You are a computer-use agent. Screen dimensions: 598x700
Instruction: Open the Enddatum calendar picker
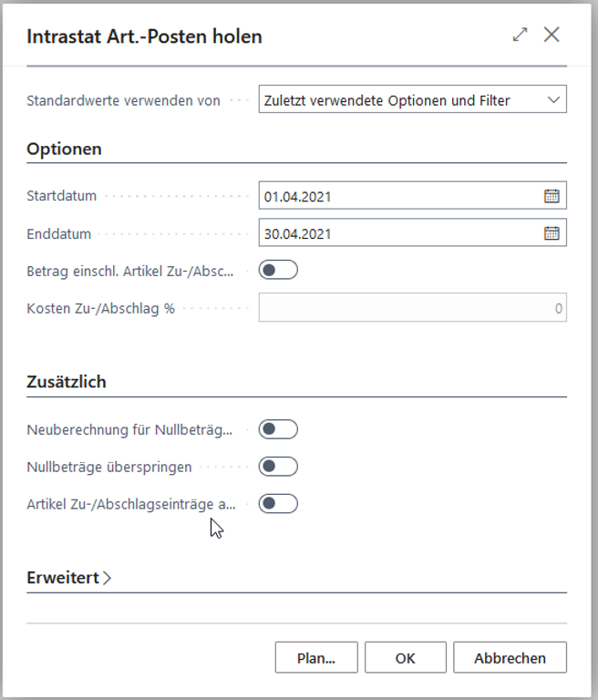(x=552, y=233)
